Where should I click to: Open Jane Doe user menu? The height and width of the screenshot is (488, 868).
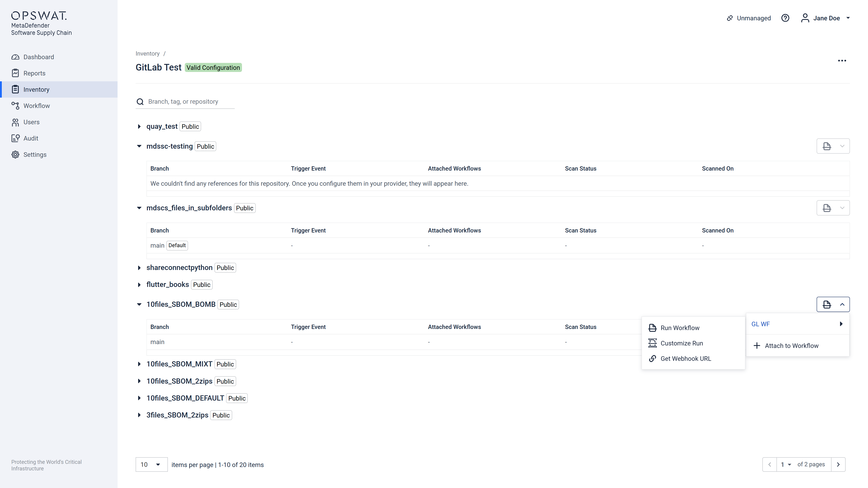click(x=826, y=18)
